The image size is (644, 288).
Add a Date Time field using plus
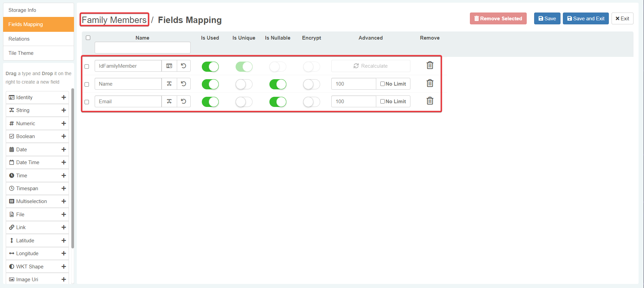point(64,162)
